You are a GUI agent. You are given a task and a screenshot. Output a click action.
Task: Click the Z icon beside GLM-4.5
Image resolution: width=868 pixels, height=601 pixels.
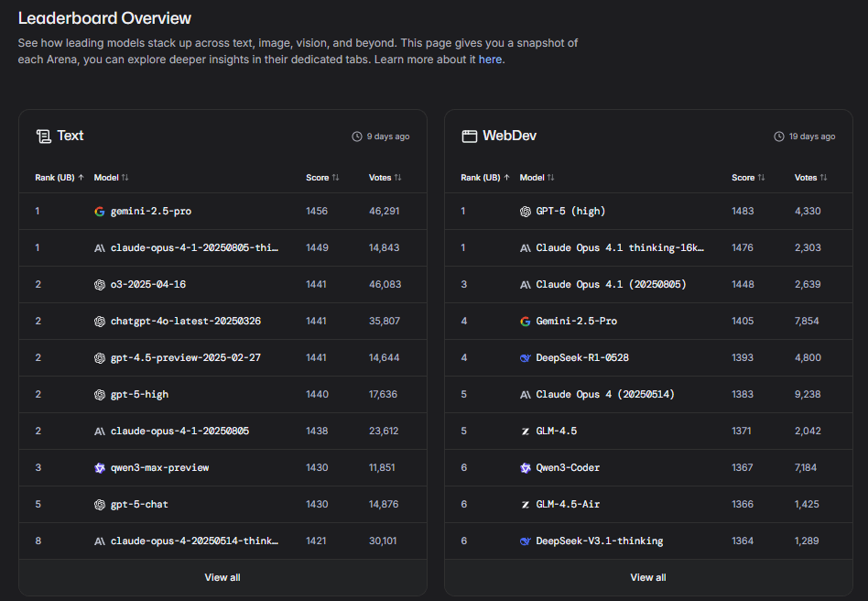coord(526,431)
